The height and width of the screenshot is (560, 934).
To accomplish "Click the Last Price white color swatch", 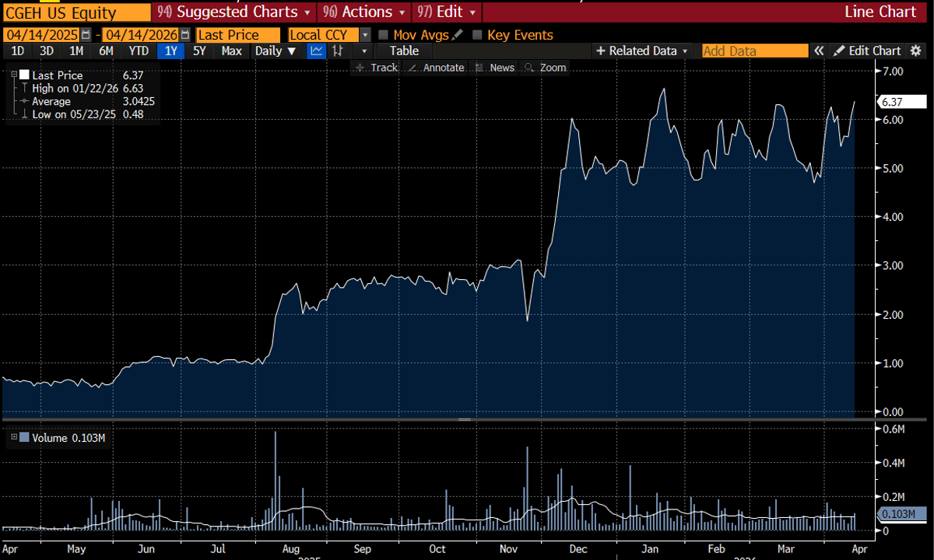I will tap(24, 75).
